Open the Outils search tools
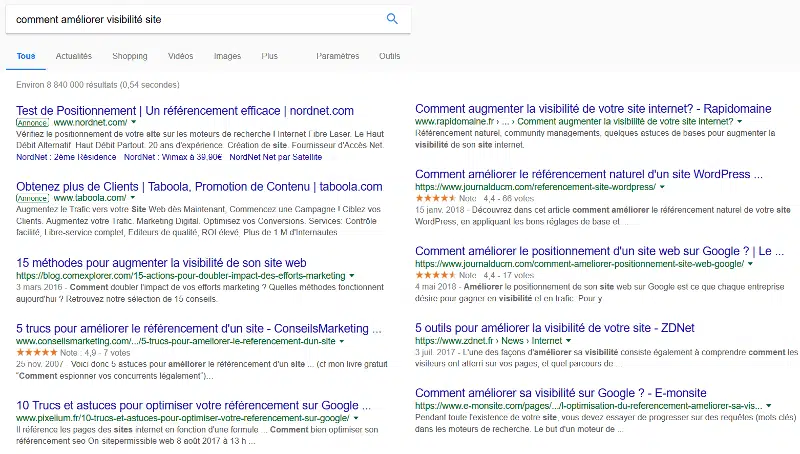 389,57
